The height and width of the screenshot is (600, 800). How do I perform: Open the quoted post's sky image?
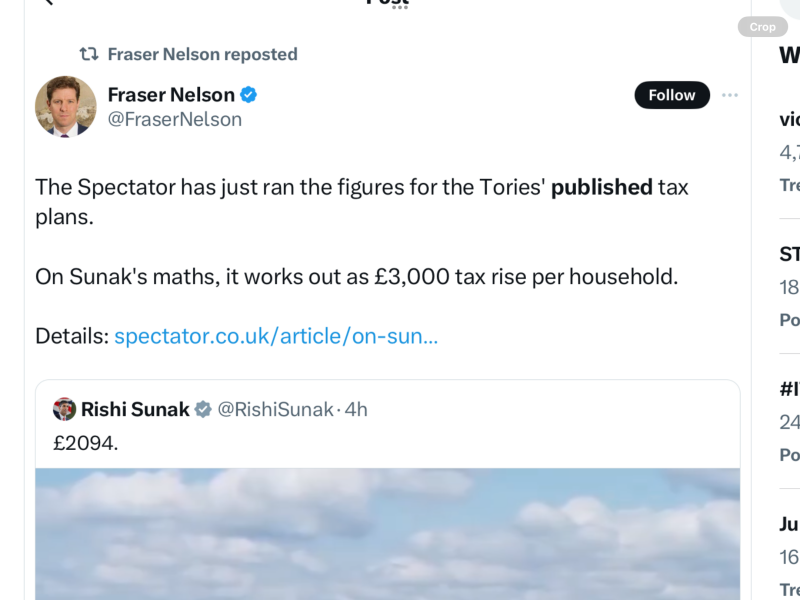pyautogui.click(x=388, y=535)
